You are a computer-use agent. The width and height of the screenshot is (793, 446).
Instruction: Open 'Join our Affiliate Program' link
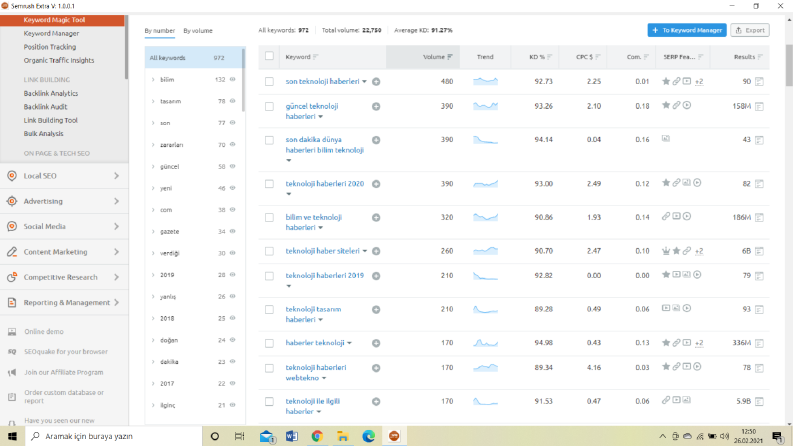[x=64, y=372]
